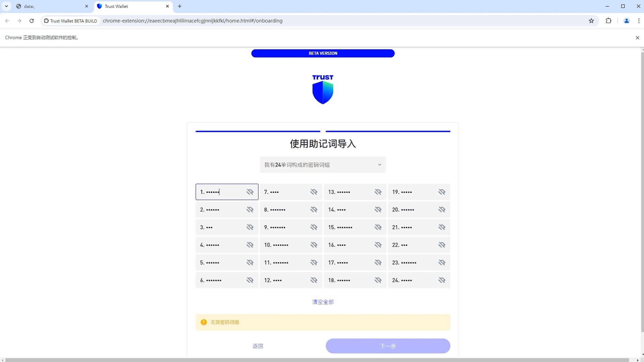The image size is (644, 362).
Task: Reveal word 24 with its eye icon
Action: pos(442,280)
